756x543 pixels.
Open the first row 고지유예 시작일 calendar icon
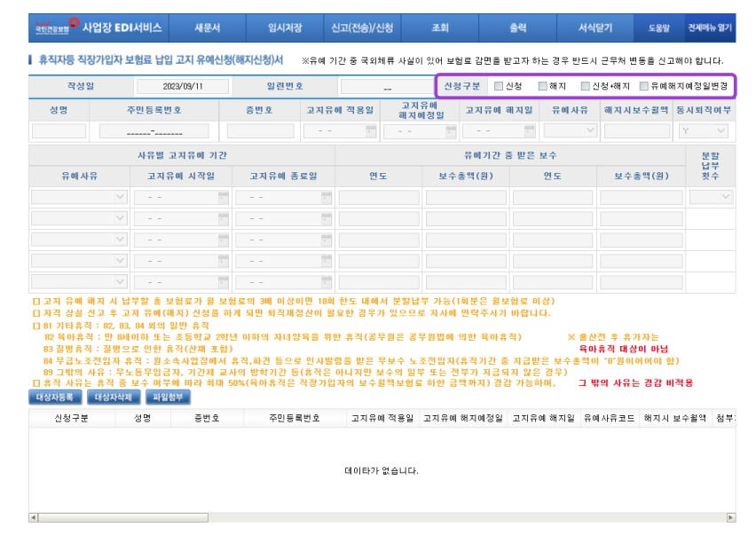coord(224,196)
